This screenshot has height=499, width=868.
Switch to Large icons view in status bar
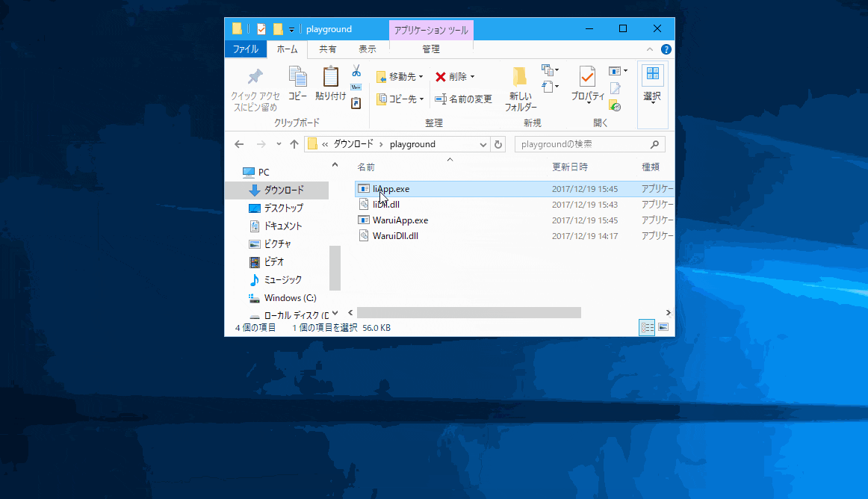(663, 328)
